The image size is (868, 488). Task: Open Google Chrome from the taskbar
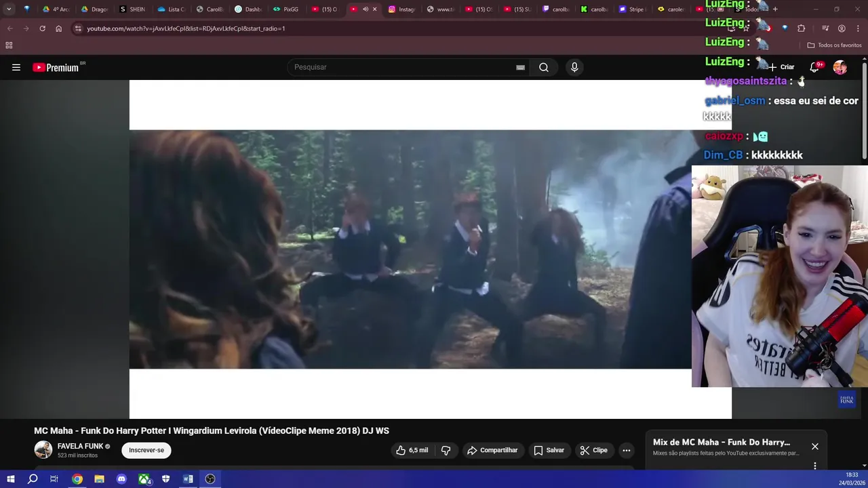pyautogui.click(x=77, y=479)
